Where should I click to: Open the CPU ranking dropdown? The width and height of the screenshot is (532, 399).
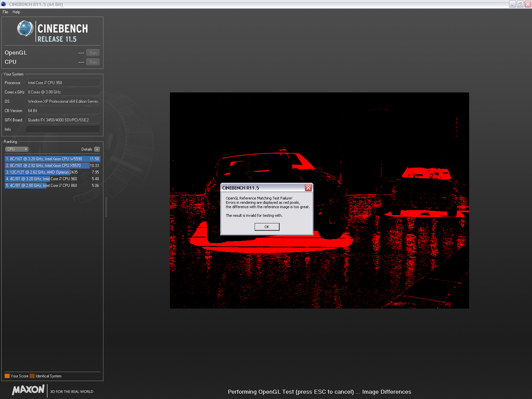pyautogui.click(x=17, y=149)
